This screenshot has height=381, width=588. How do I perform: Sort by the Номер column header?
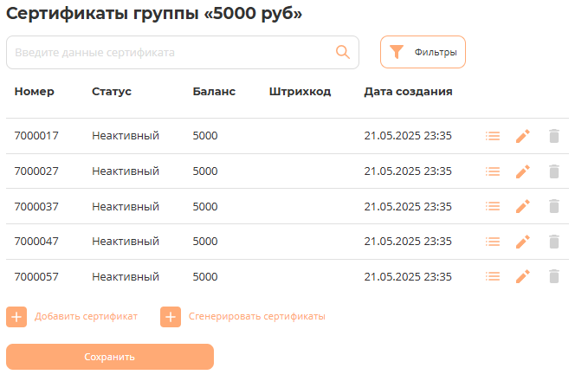34,92
